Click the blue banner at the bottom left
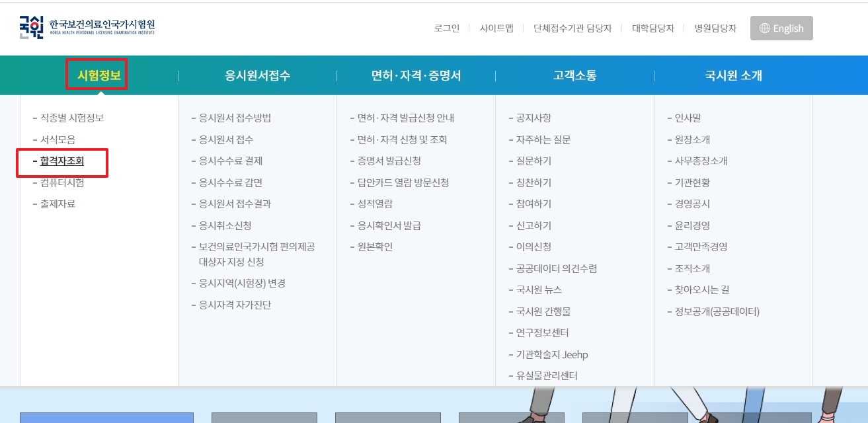The image size is (868, 423). [106, 418]
